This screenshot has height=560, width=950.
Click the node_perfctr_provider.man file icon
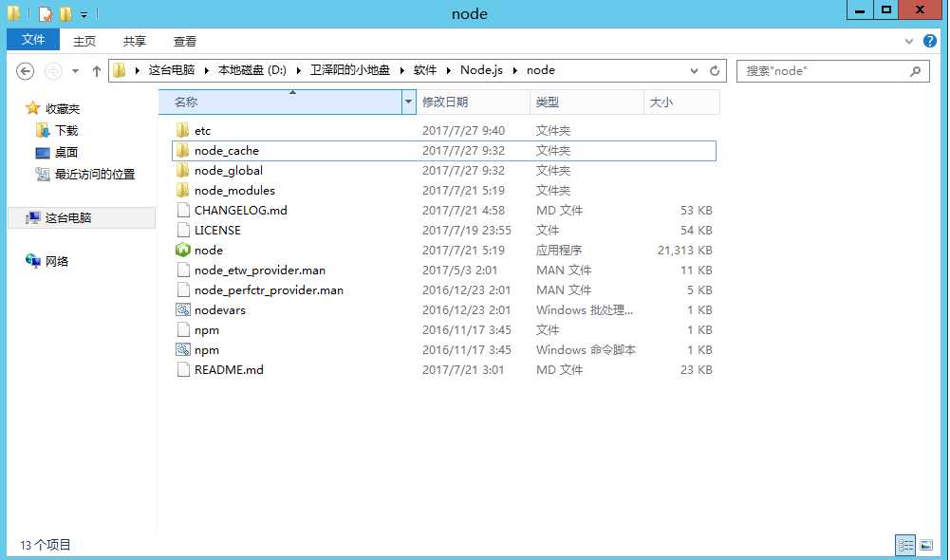pyautogui.click(x=182, y=289)
